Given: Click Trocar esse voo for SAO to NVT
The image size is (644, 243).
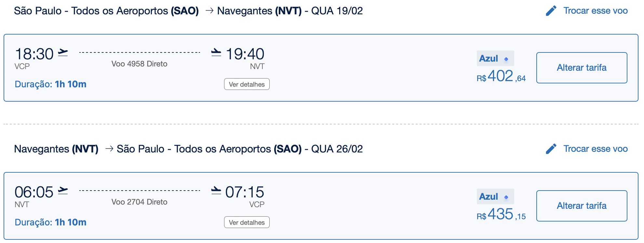Looking at the screenshot, I should (x=596, y=11).
